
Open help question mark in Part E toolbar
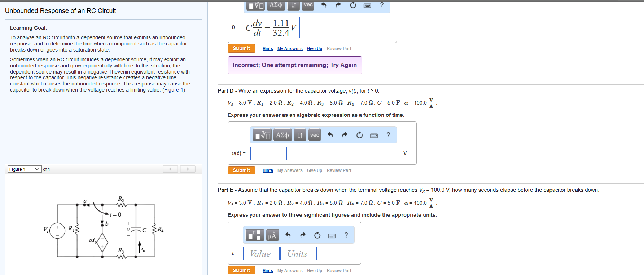[346, 235]
